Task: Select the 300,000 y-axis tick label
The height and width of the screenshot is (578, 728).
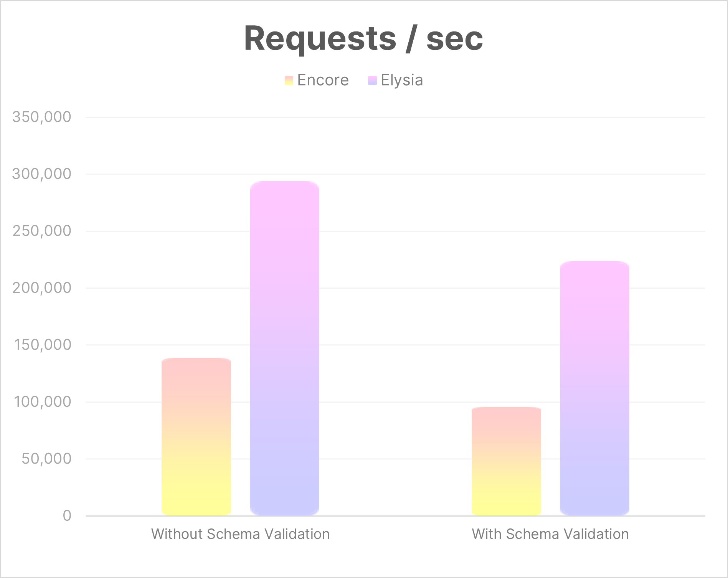Action: (x=41, y=174)
